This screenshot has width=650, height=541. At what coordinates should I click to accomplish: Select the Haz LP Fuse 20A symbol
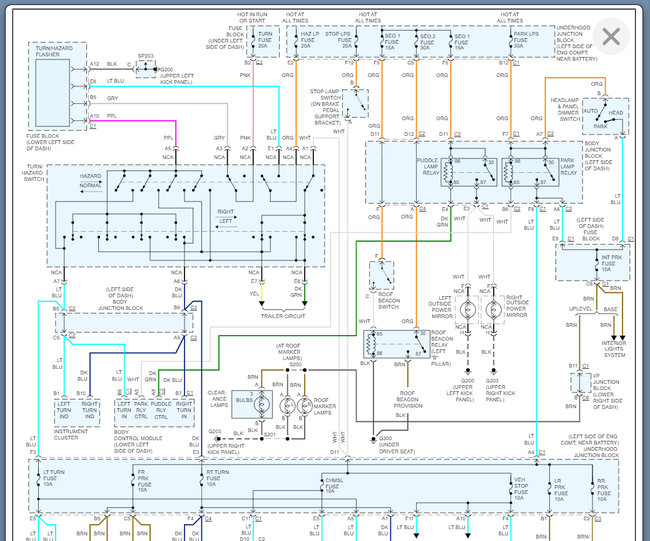(x=311, y=43)
